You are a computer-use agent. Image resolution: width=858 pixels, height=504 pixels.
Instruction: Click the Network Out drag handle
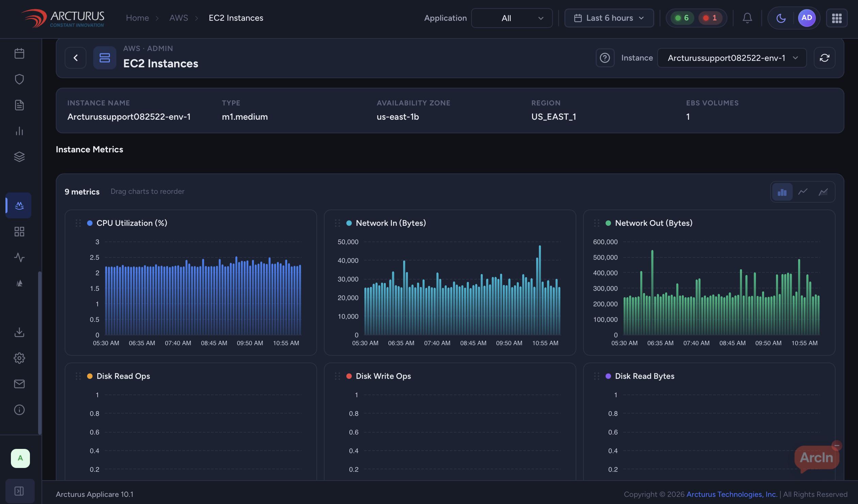point(596,223)
